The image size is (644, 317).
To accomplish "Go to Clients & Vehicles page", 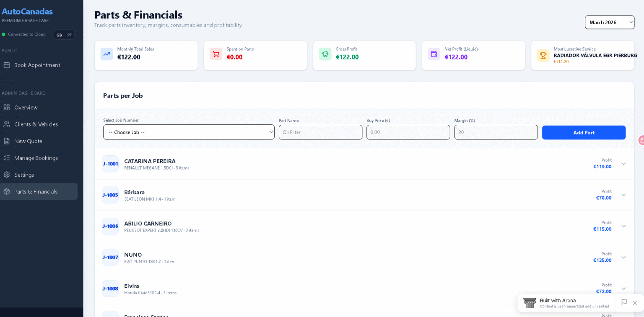I will (36, 124).
